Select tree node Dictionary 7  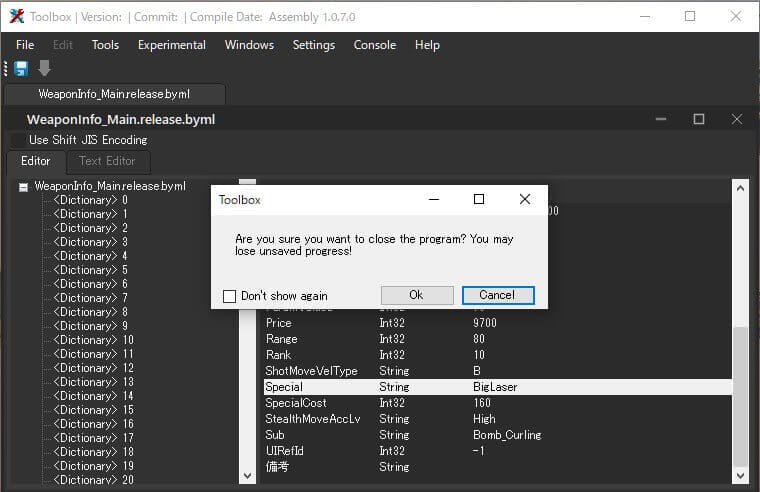(x=91, y=298)
